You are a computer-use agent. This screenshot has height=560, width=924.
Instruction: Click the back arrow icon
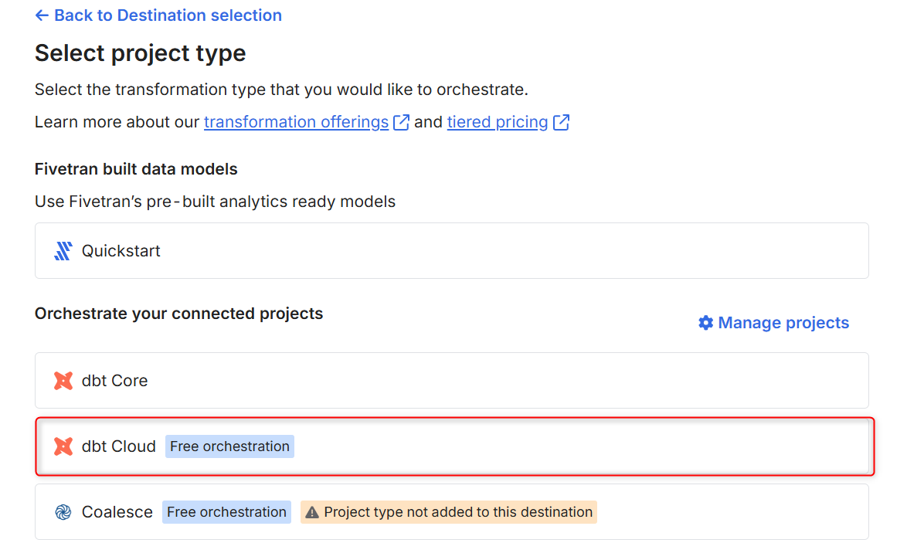(42, 15)
